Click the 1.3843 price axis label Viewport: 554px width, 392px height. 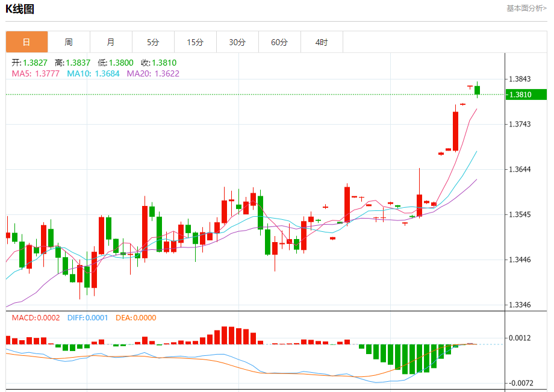pos(519,79)
